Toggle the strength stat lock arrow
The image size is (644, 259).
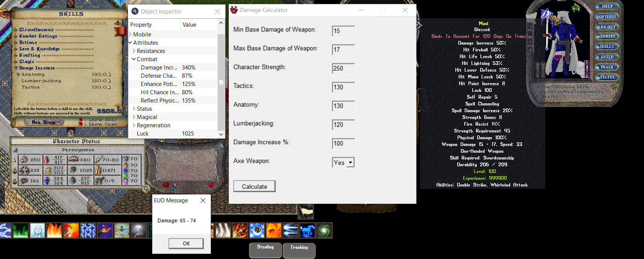pyautogui.click(x=15, y=160)
